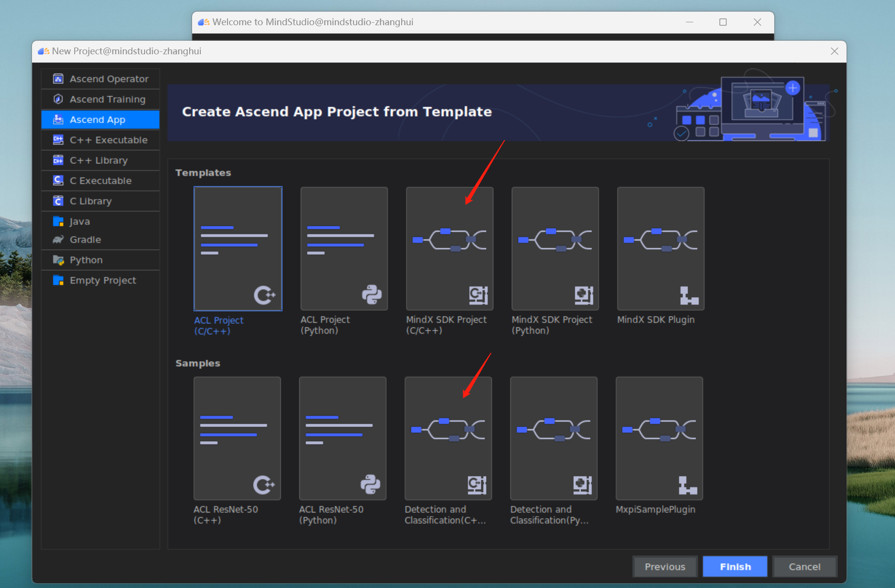Viewport: 895px width, 588px height.
Task: Click the "Templates" section heading
Action: tap(203, 173)
